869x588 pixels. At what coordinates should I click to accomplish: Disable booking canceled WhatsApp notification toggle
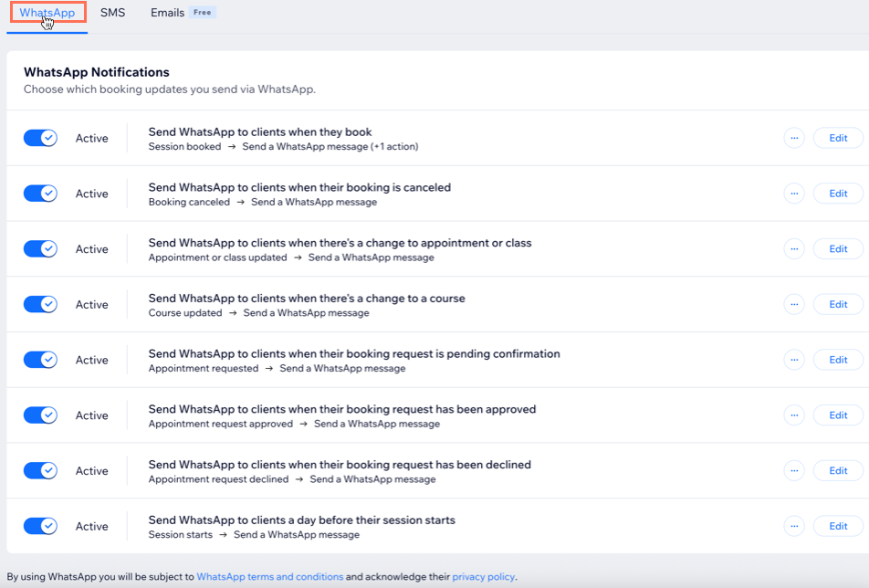point(40,194)
